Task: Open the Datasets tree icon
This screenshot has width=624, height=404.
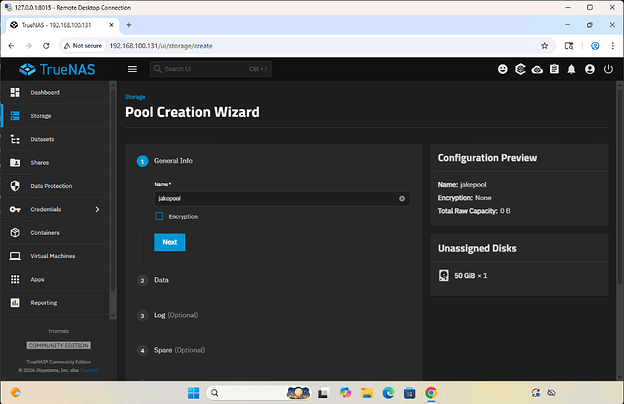Action: [x=15, y=139]
